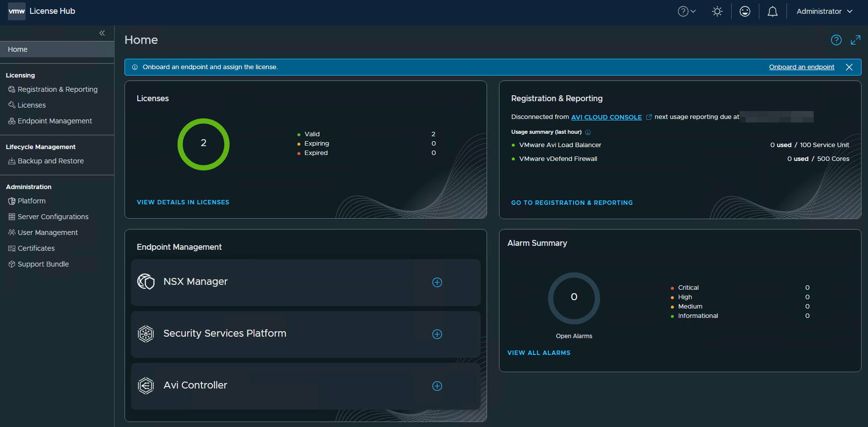Click the Open Alarms donut chart
Screen dimensions: 868x427
[x=574, y=298]
